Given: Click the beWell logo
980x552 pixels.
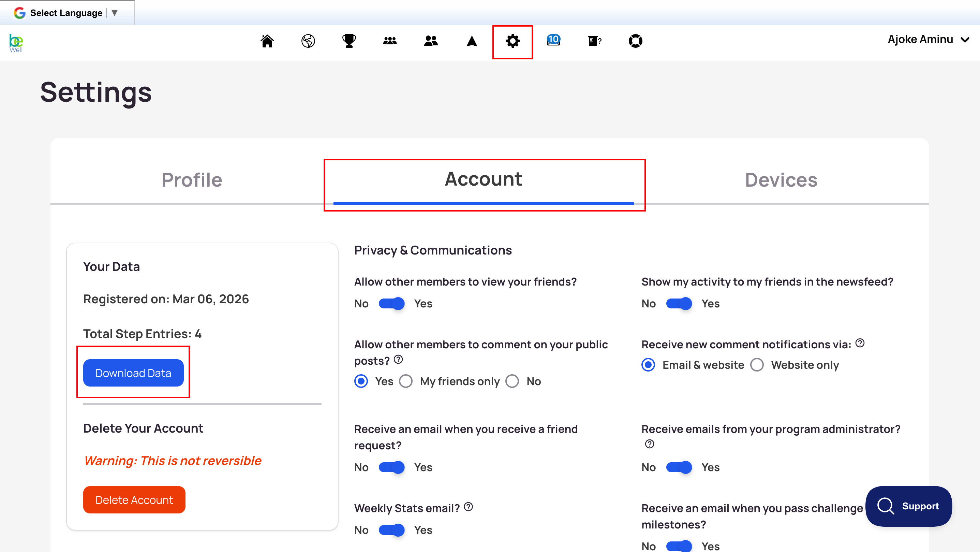Looking at the screenshot, I should coord(16,43).
